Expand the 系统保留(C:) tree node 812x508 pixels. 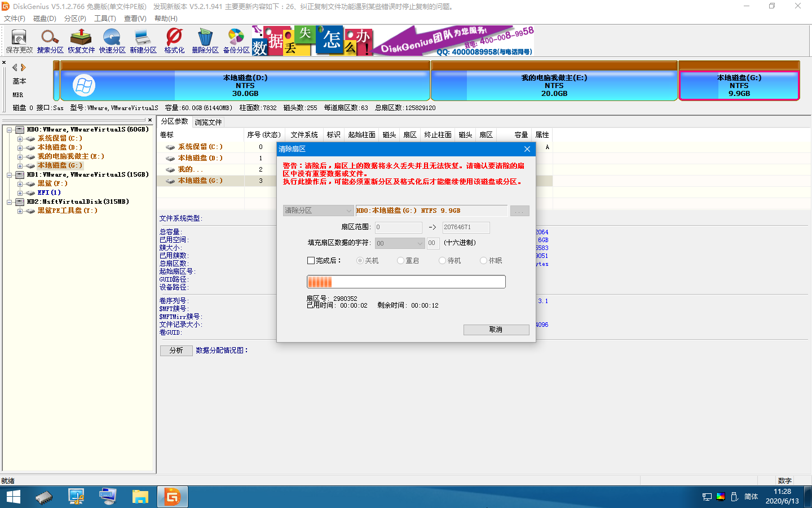(20, 139)
